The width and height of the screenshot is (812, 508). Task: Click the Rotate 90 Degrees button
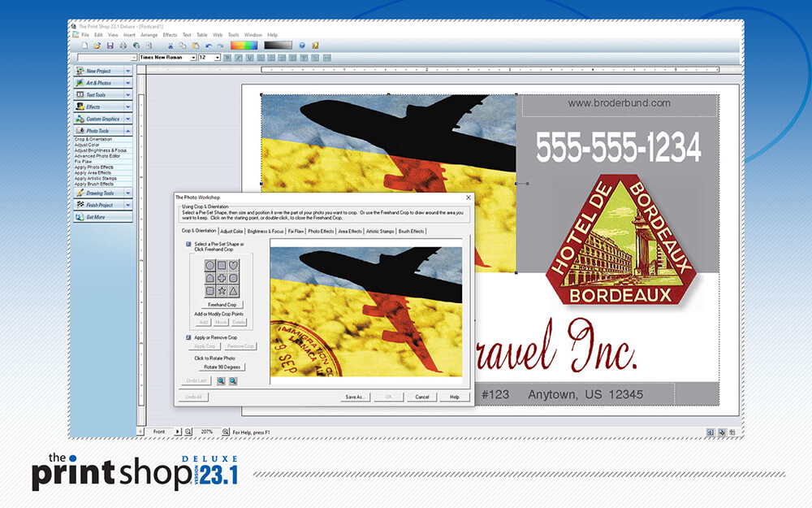pos(222,367)
